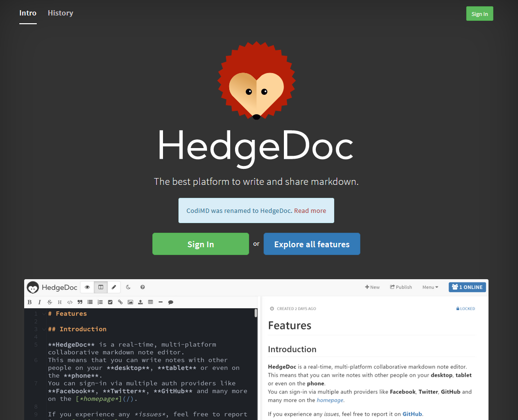Toggle night mode with the moon icon
518x420 pixels.
[128, 287]
